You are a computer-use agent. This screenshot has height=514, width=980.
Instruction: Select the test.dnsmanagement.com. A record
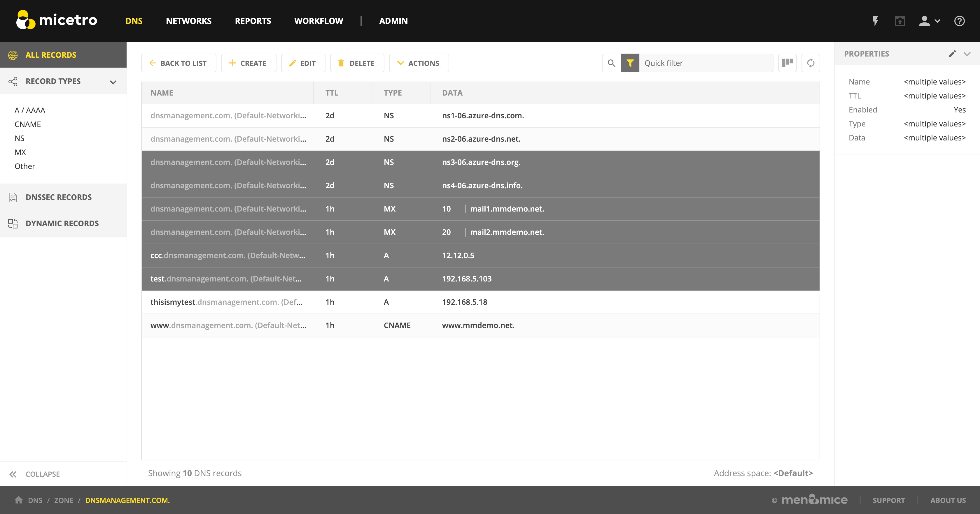[480, 279]
